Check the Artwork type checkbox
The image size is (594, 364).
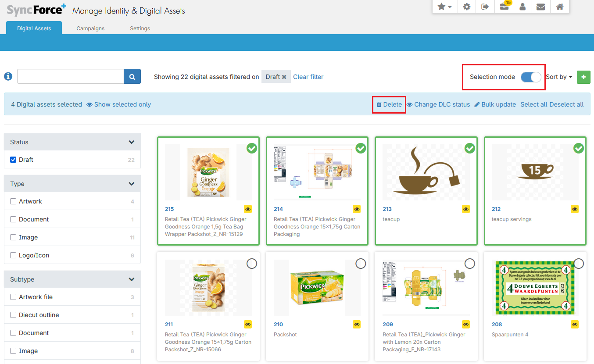[13, 201]
